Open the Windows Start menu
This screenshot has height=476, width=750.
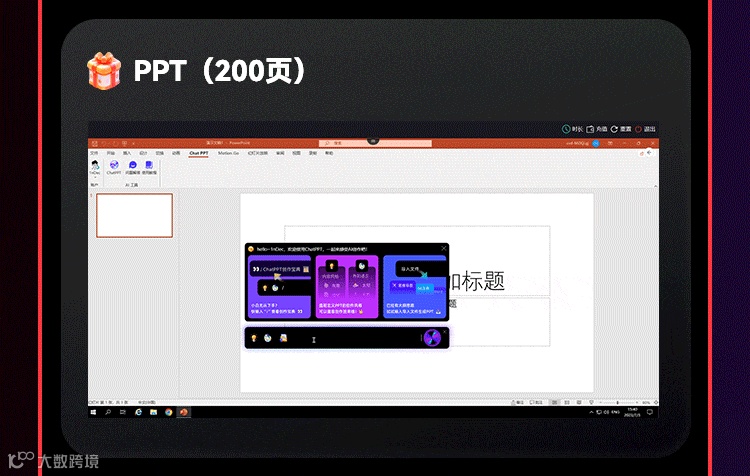point(93,412)
